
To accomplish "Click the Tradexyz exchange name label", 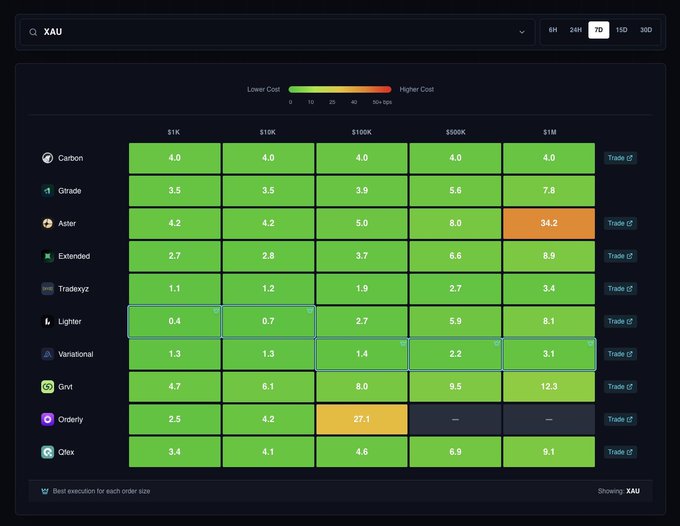I will coord(74,289).
